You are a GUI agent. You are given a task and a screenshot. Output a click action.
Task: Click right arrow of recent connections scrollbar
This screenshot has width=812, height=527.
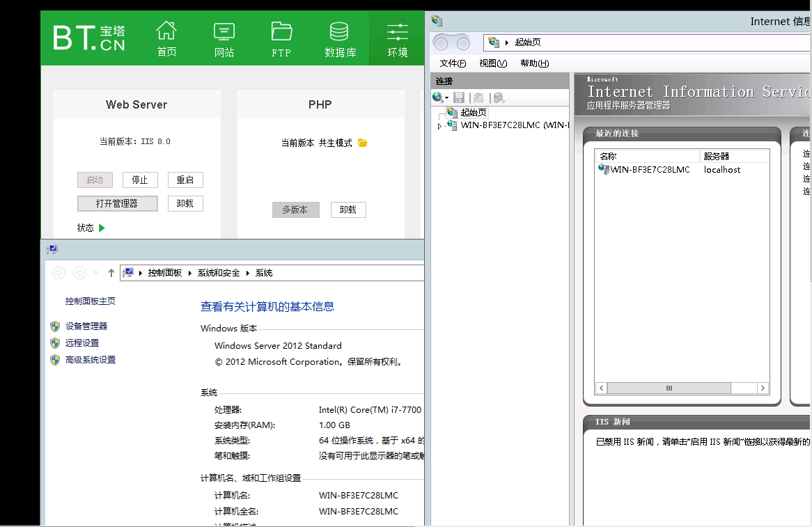click(763, 388)
